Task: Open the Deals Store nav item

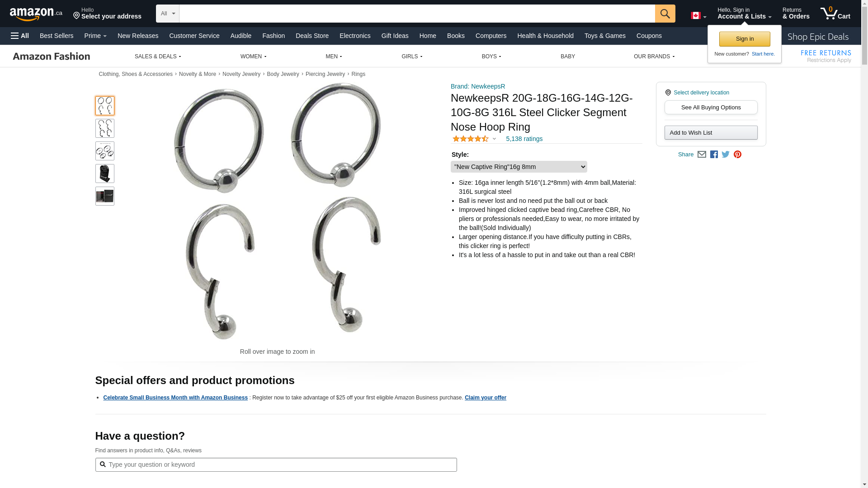Action: point(312,36)
